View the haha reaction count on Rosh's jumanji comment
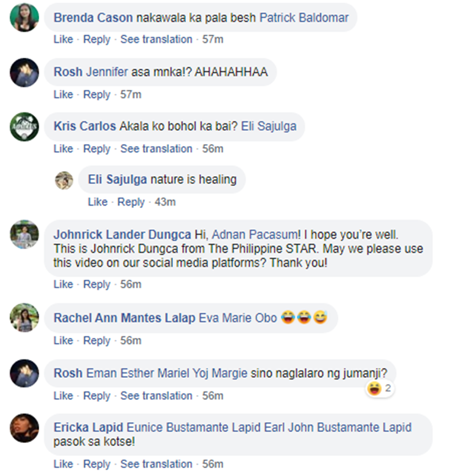 pyautogui.click(x=380, y=388)
